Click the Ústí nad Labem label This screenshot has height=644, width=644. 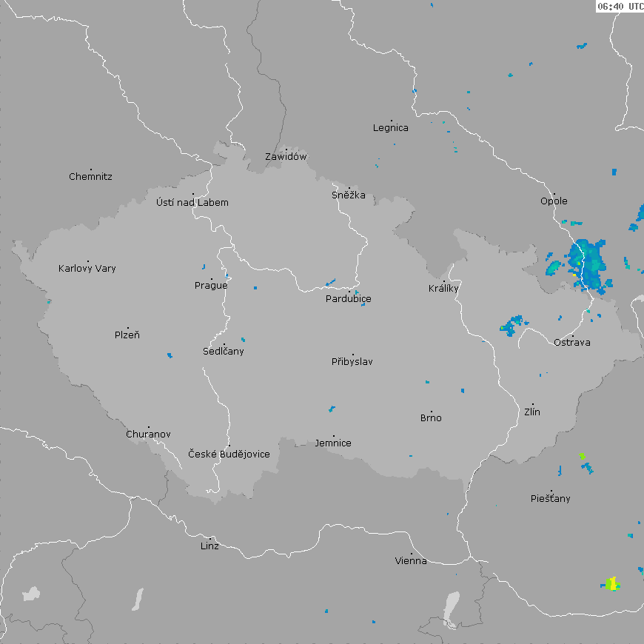tap(192, 203)
